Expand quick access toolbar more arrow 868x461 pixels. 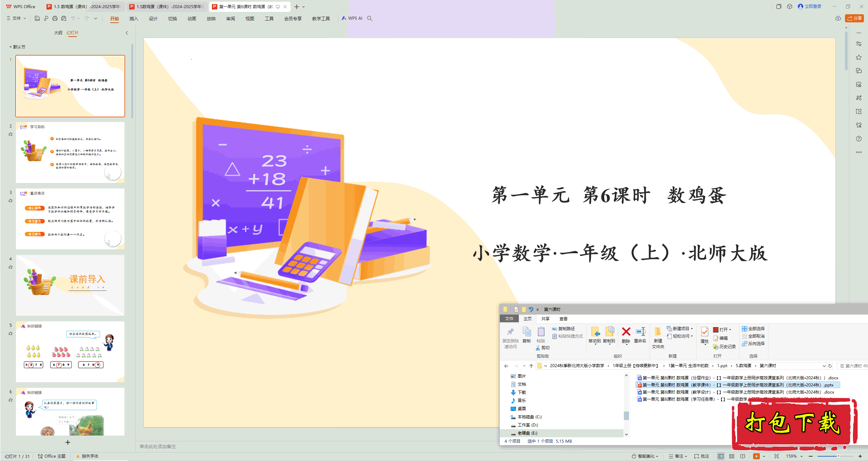pyautogui.click(x=96, y=18)
